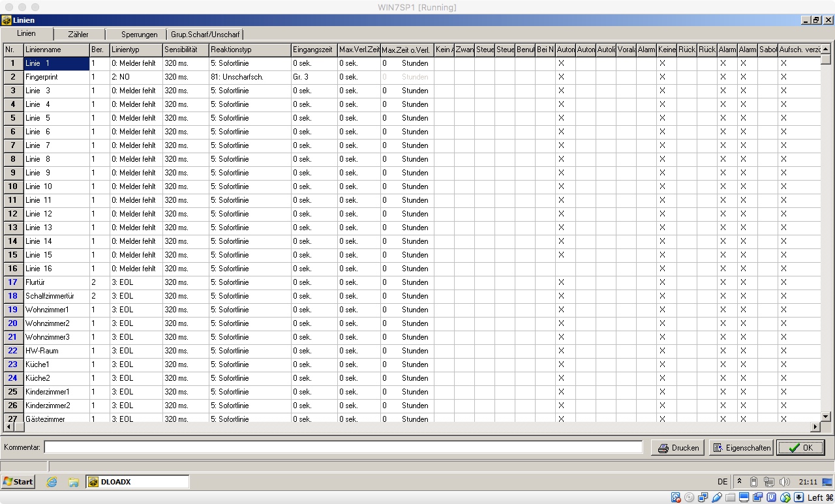Click the show desktop icon beside clock
This screenshot has height=504, width=835.
tap(827, 482)
